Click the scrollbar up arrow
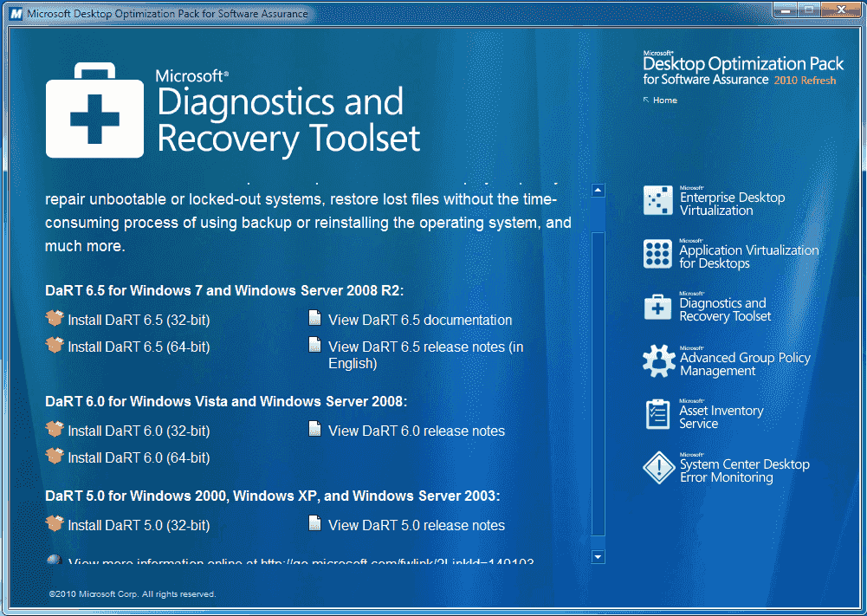 point(598,191)
